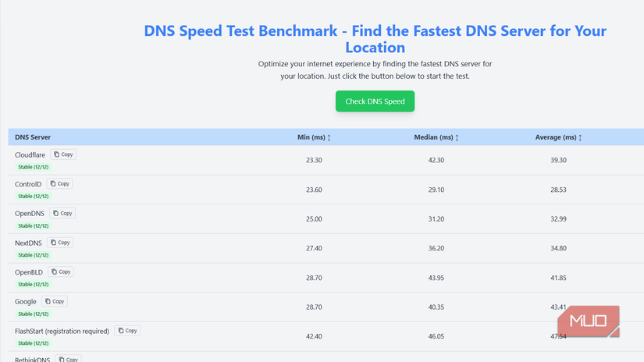Start the test with Check DNS Speed
This screenshot has height=362, width=644.
pos(375,101)
